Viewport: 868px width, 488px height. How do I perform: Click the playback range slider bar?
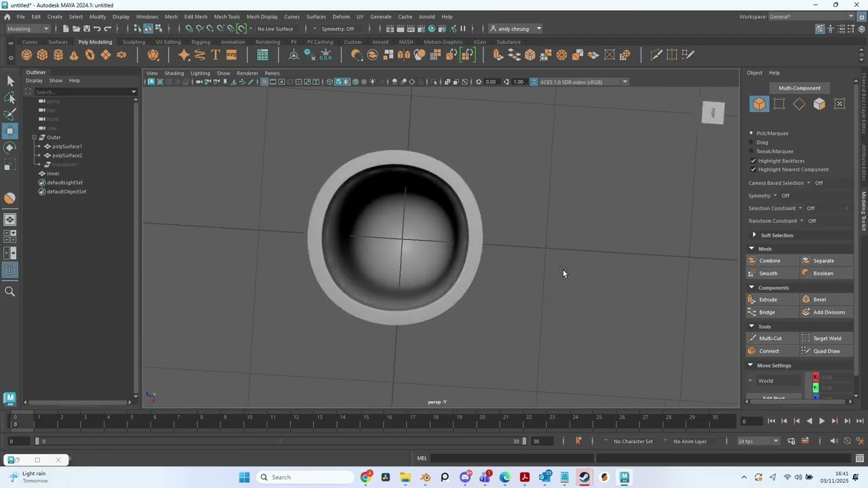click(x=281, y=441)
